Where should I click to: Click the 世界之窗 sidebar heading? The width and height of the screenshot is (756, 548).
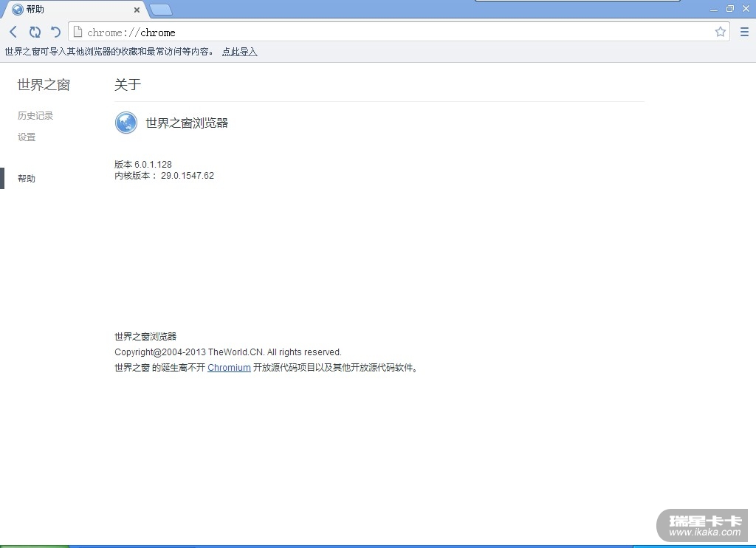click(x=44, y=85)
